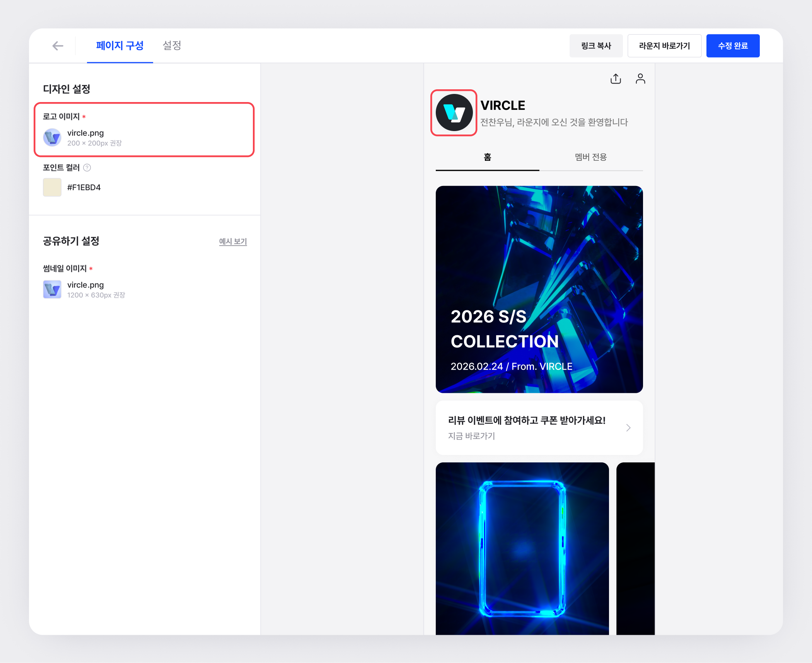Open the 예시 보기 link
Viewport: 812px width, 663px height.
pos(233,242)
